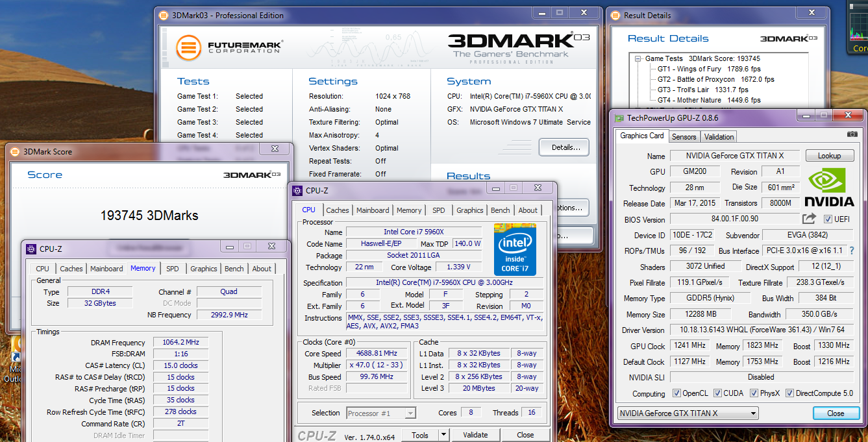The height and width of the screenshot is (442, 868).
Task: Open the Mainboard tab in front CPU-Z
Action: point(373,210)
